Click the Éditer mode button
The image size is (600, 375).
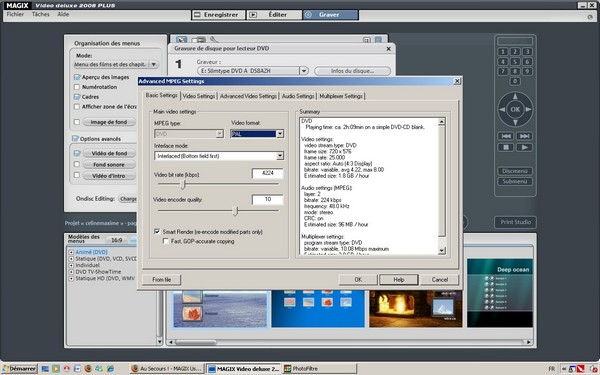[274, 15]
